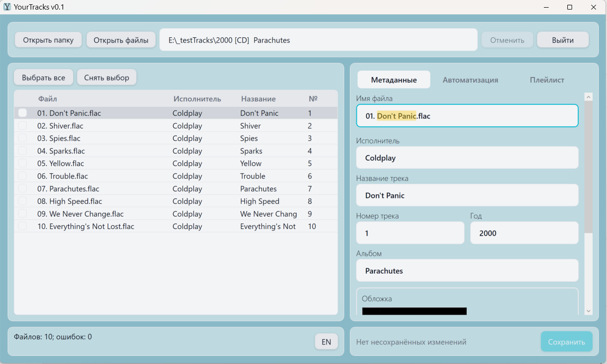The width and height of the screenshot is (607, 364).
Task: Tick the checkbox for 01. Don't Panic.flac
Action: pyautogui.click(x=22, y=113)
